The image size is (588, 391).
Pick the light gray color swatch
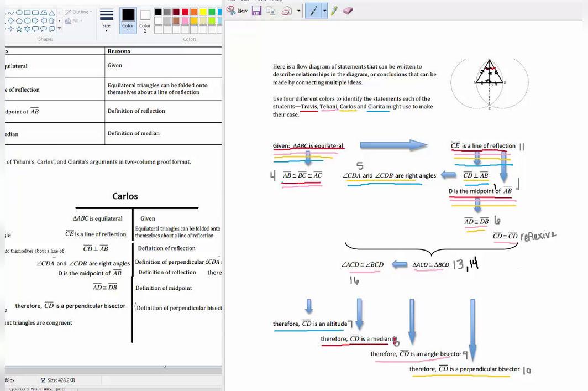pos(167,20)
